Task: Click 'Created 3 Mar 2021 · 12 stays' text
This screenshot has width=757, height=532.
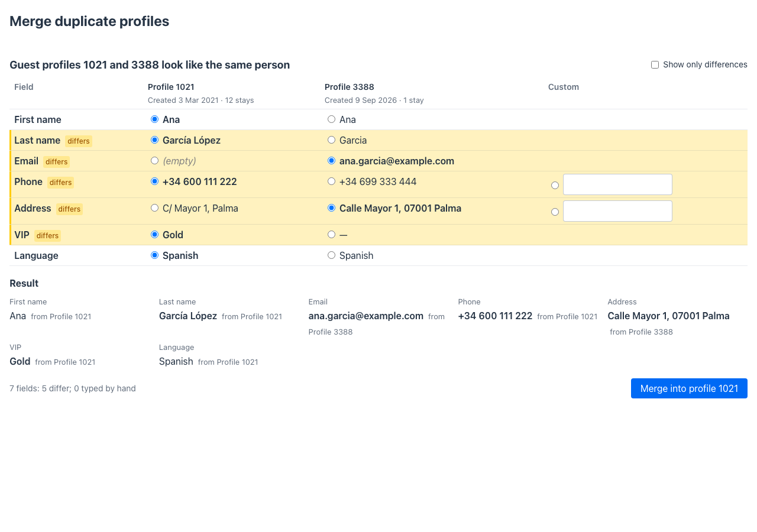Action: pyautogui.click(x=201, y=100)
